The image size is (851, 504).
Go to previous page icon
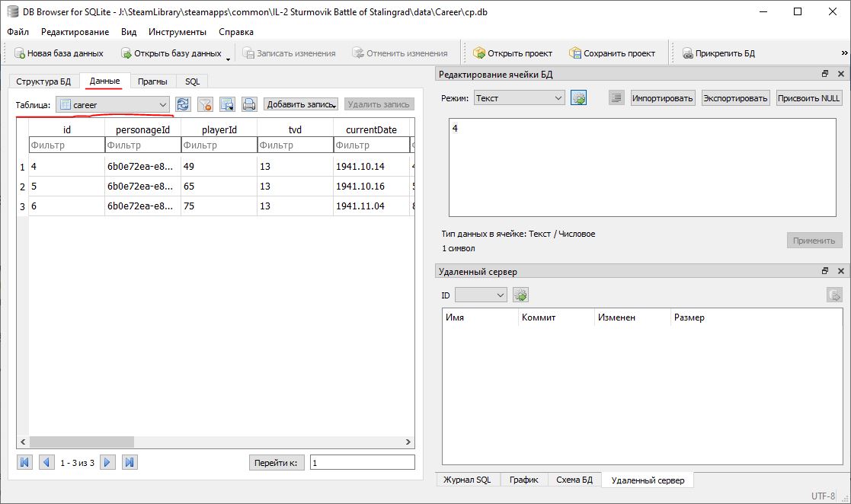pyautogui.click(x=46, y=462)
